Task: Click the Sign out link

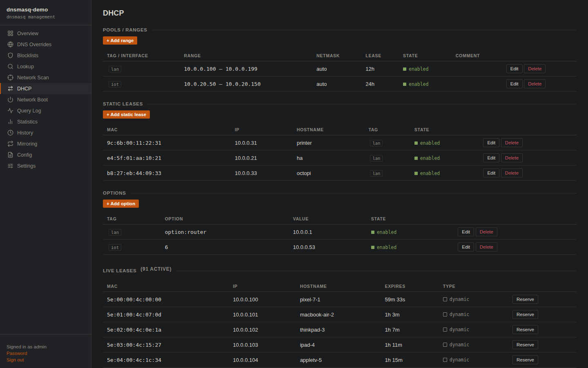Action: pyautogui.click(x=15, y=360)
